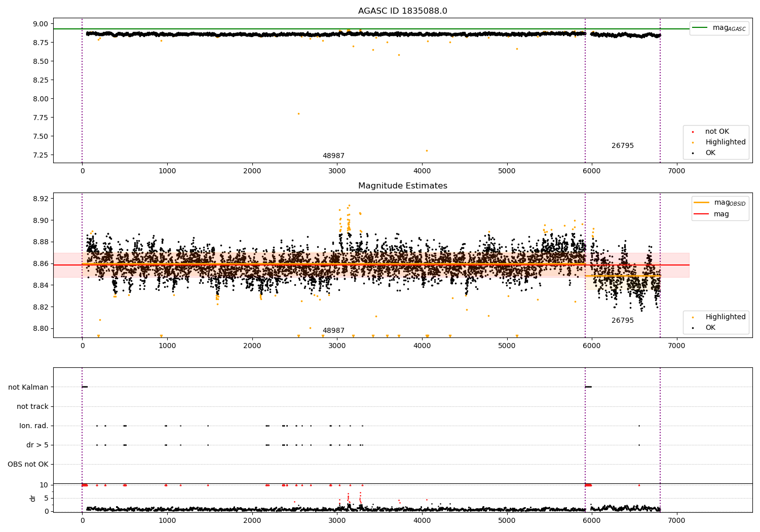Click the green line sample in mag AGASC legend

700,28
